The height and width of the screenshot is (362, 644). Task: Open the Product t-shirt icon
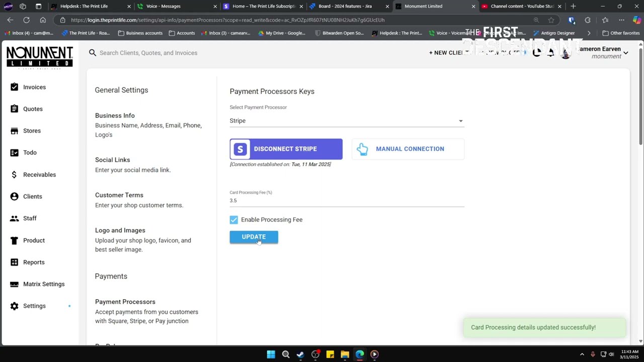click(14, 240)
